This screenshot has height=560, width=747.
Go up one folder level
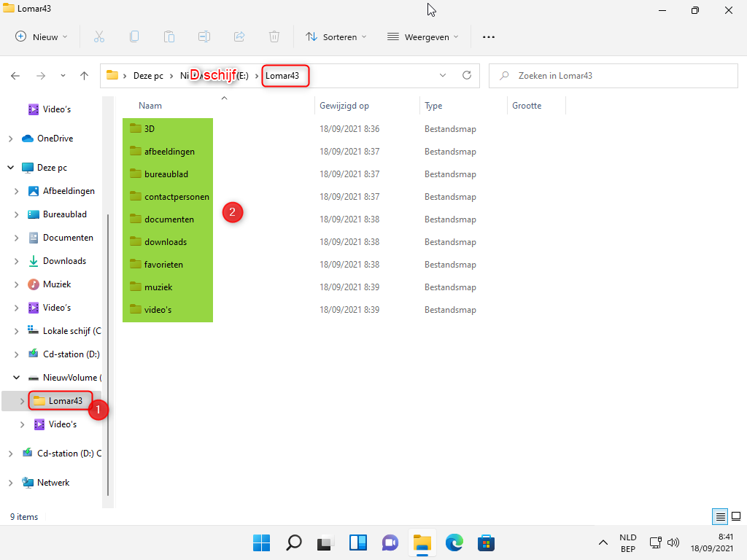pos(85,76)
